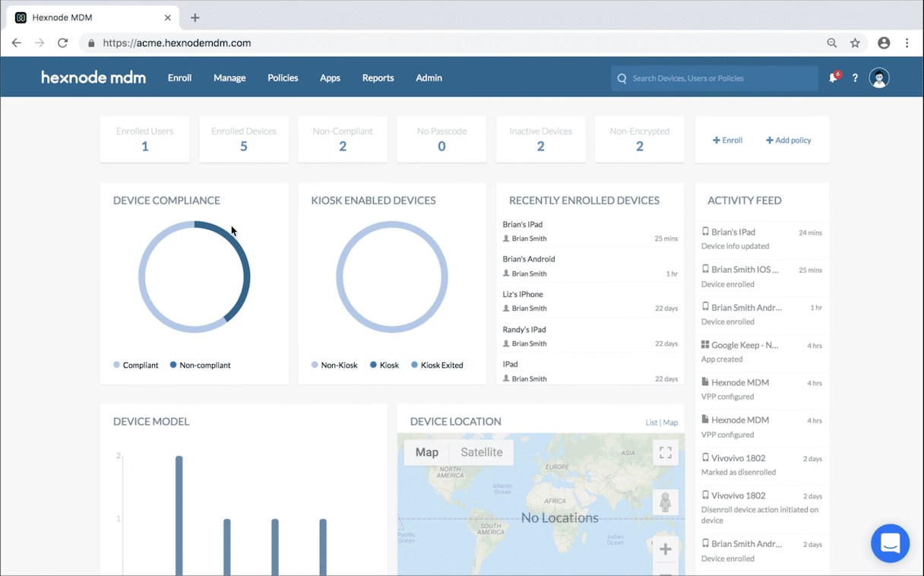Viewport: 924px width, 576px height.
Task: Open the Device Location List link
Action: pyautogui.click(x=651, y=423)
